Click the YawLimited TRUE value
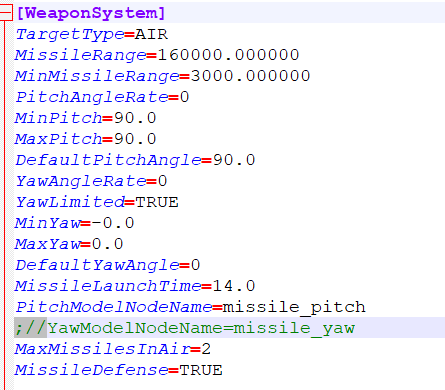 pos(157,202)
